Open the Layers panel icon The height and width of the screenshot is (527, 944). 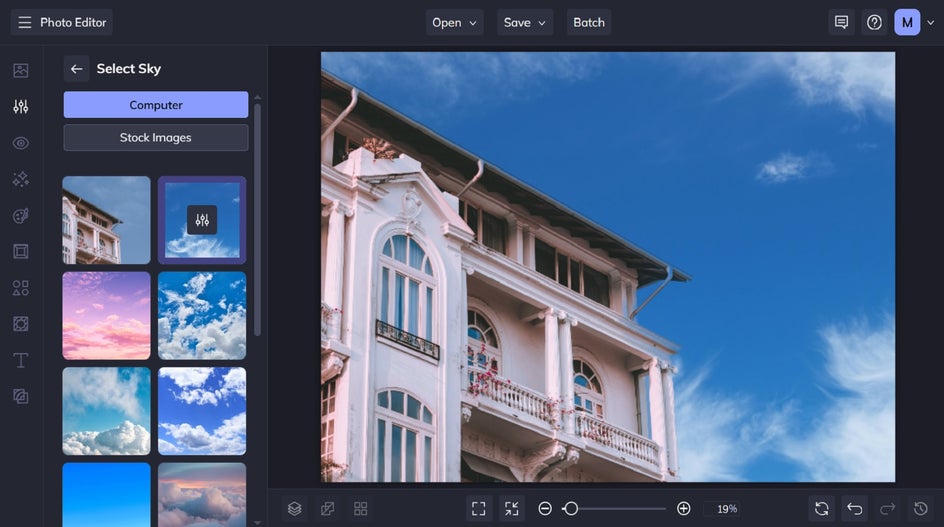pyautogui.click(x=294, y=509)
